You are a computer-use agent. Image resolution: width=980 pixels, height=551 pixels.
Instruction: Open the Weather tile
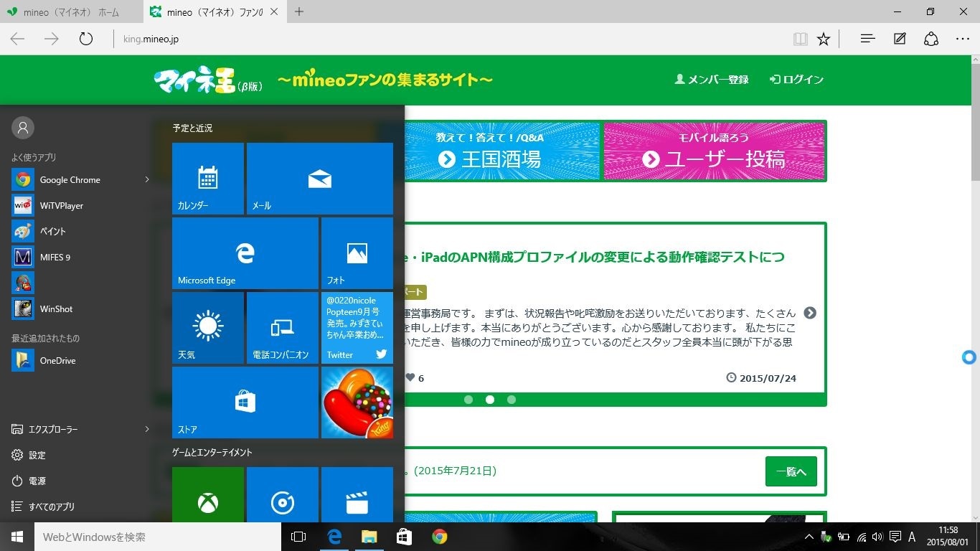[x=208, y=328]
